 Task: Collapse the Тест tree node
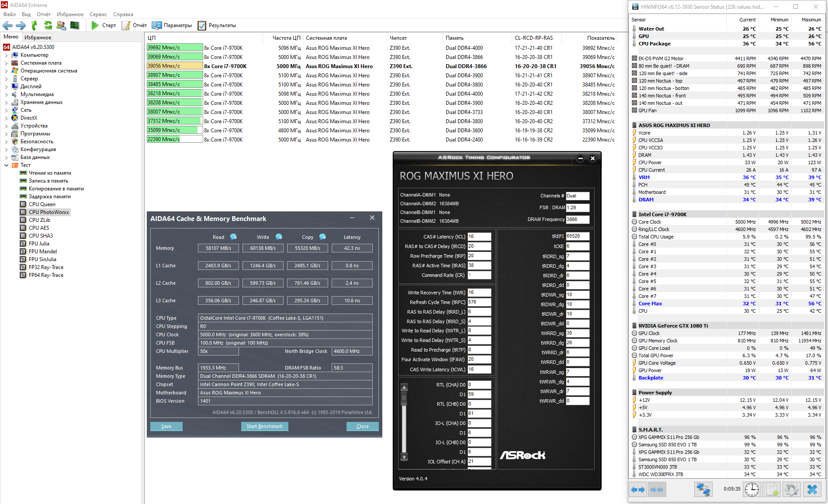pyautogui.click(x=6, y=166)
